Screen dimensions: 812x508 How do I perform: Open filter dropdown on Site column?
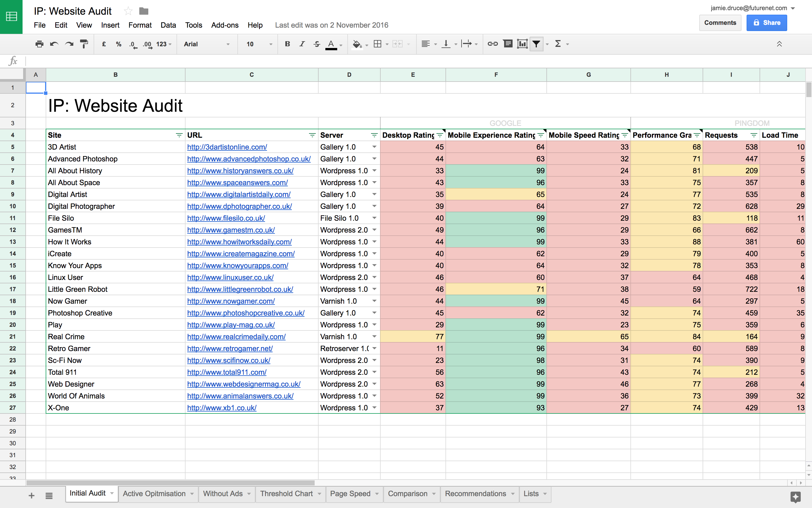coord(179,135)
